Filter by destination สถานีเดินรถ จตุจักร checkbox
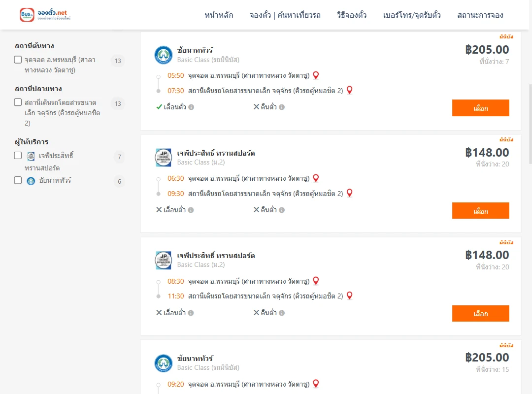 (x=18, y=102)
